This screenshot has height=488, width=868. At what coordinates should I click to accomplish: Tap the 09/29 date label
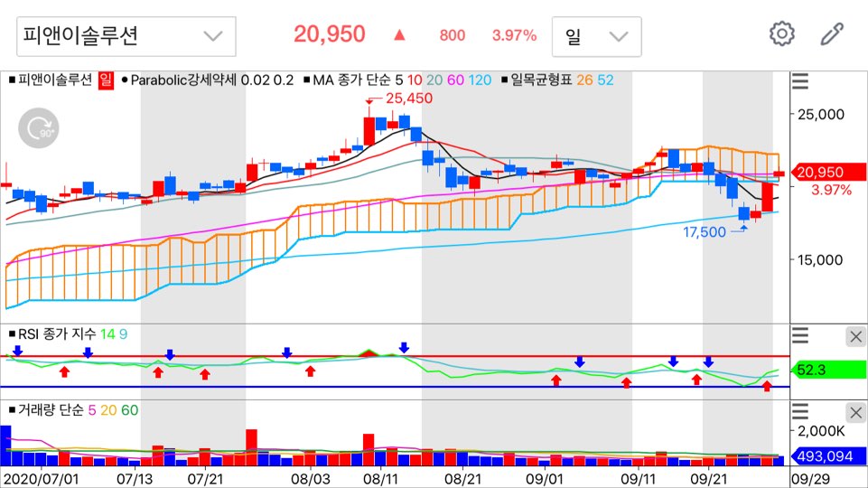click(810, 479)
